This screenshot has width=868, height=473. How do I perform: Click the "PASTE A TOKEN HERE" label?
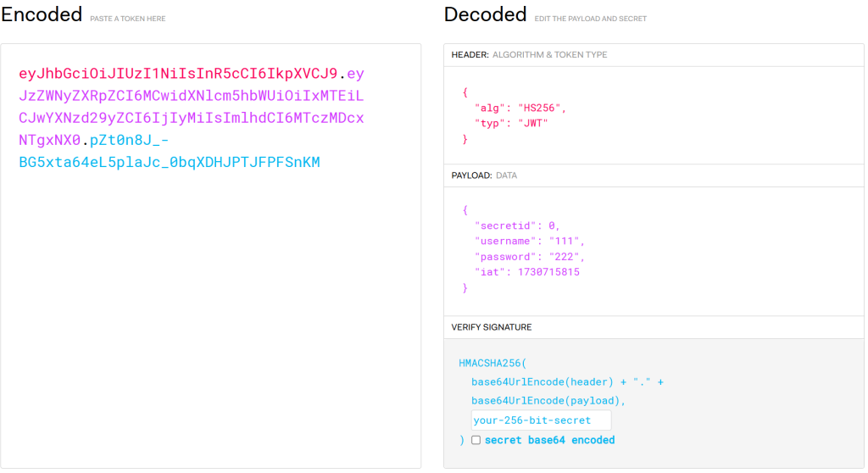(128, 19)
